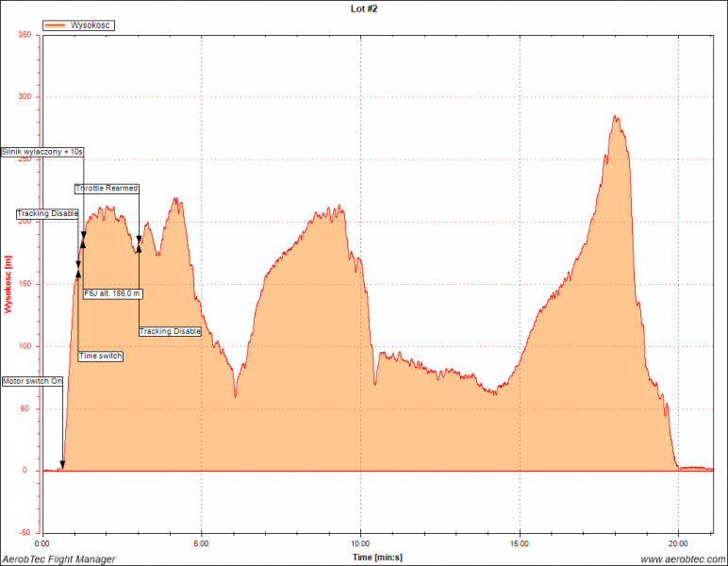728x566 pixels.
Task: Click the 10:00 tick on time axis
Action: pos(360,544)
